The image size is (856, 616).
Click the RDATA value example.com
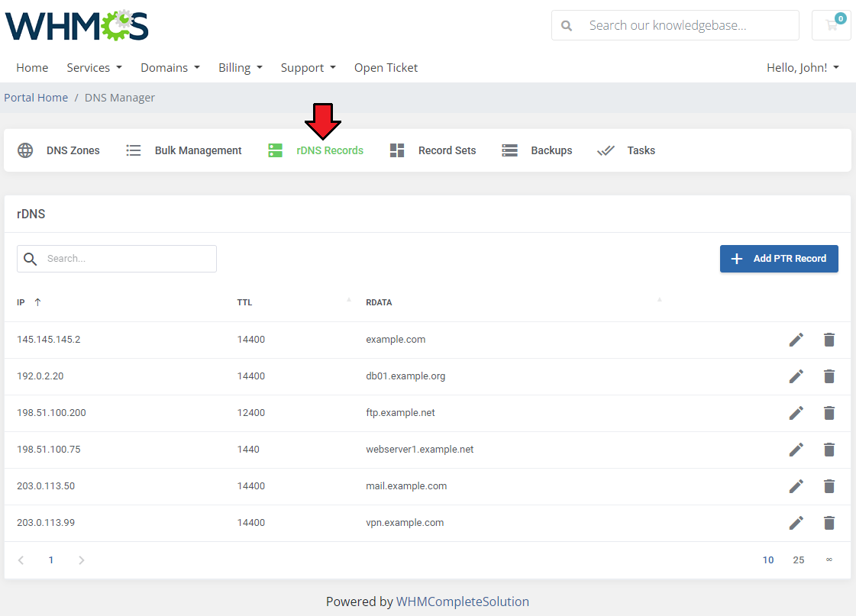pyautogui.click(x=396, y=340)
